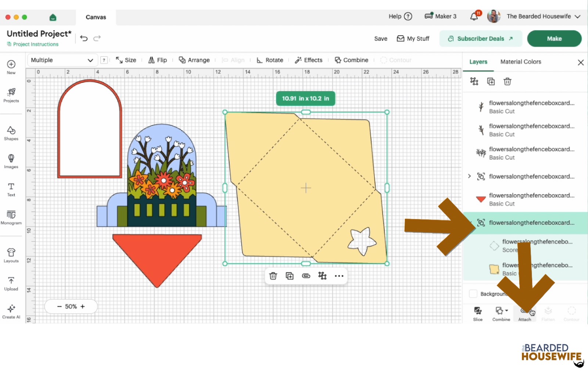Open the Multiple selection dropdown

coord(62,60)
